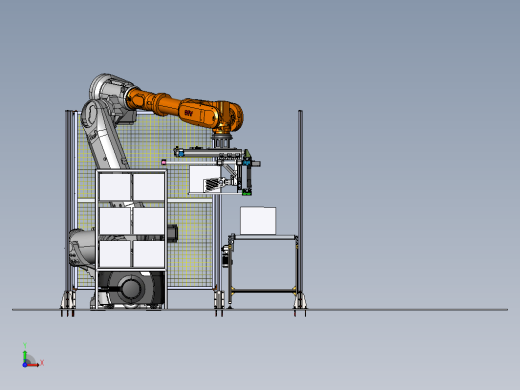
Task: Select the pink sensor on gripper rod
Action: tap(163, 162)
